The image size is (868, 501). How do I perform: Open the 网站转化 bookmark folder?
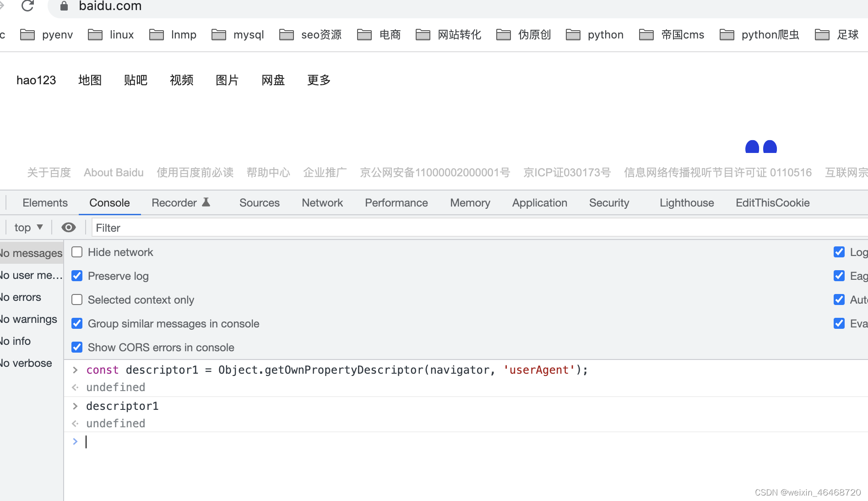pos(449,35)
